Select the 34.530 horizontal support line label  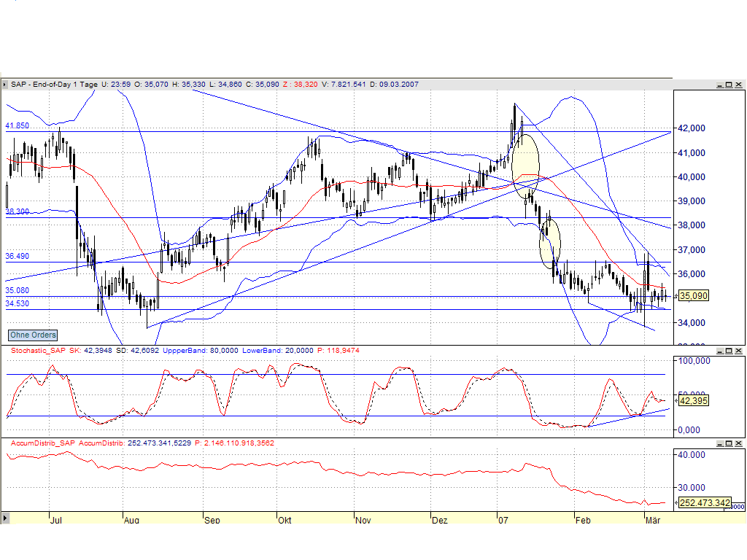[18, 303]
